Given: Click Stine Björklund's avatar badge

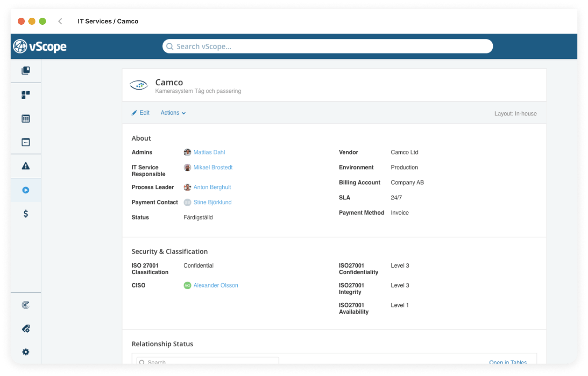Looking at the screenshot, I should 187,202.
